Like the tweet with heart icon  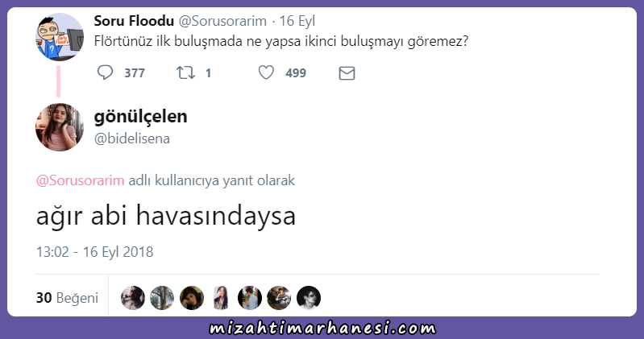[266, 72]
